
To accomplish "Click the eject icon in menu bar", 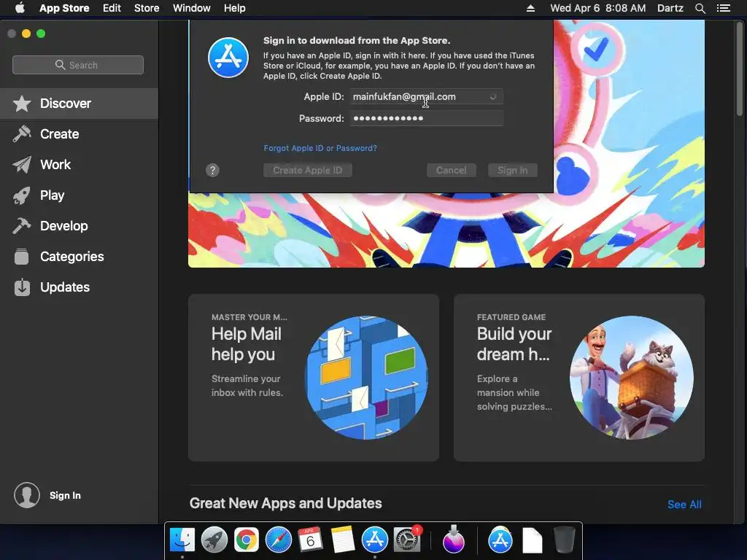I will pyautogui.click(x=530, y=8).
